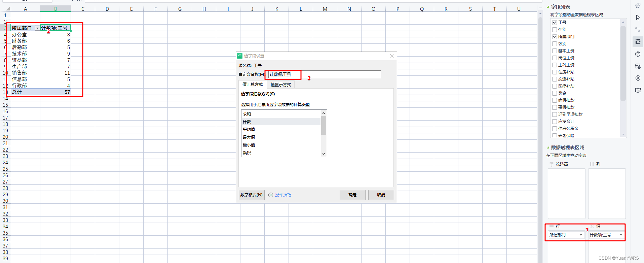Check the 住房补贴 field checkbox
Image resolution: width=644 pixels, height=263 pixels.
coord(555,72)
